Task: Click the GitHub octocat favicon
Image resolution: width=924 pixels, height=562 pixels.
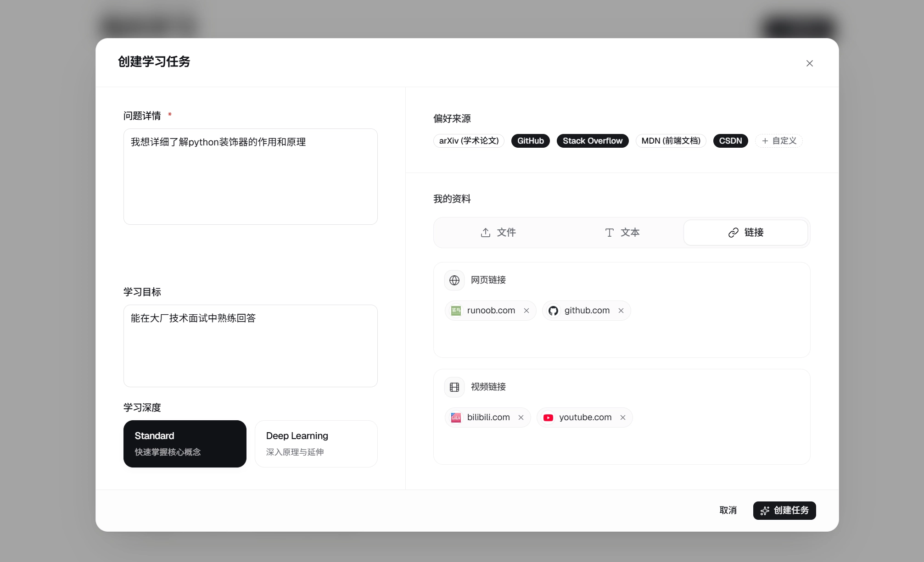Action: tap(553, 311)
